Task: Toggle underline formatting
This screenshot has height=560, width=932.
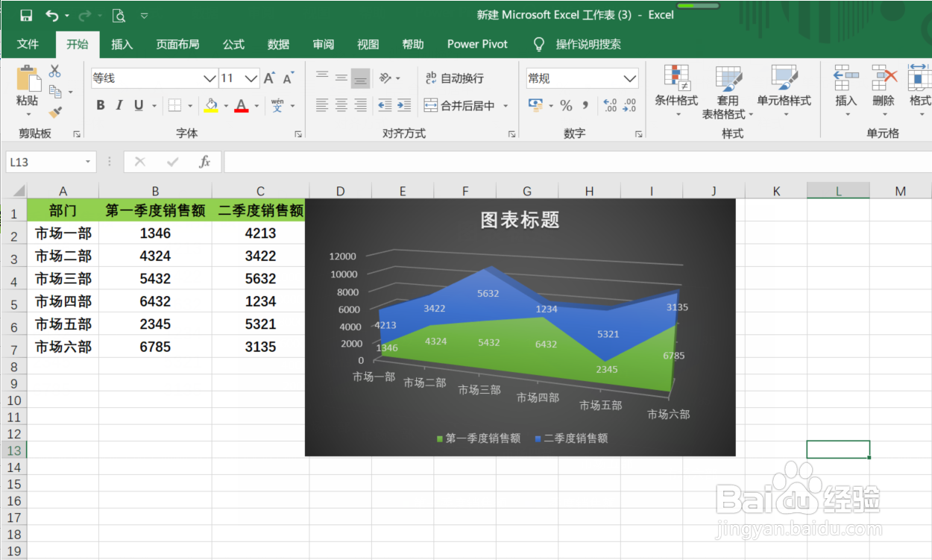Action: tap(137, 105)
